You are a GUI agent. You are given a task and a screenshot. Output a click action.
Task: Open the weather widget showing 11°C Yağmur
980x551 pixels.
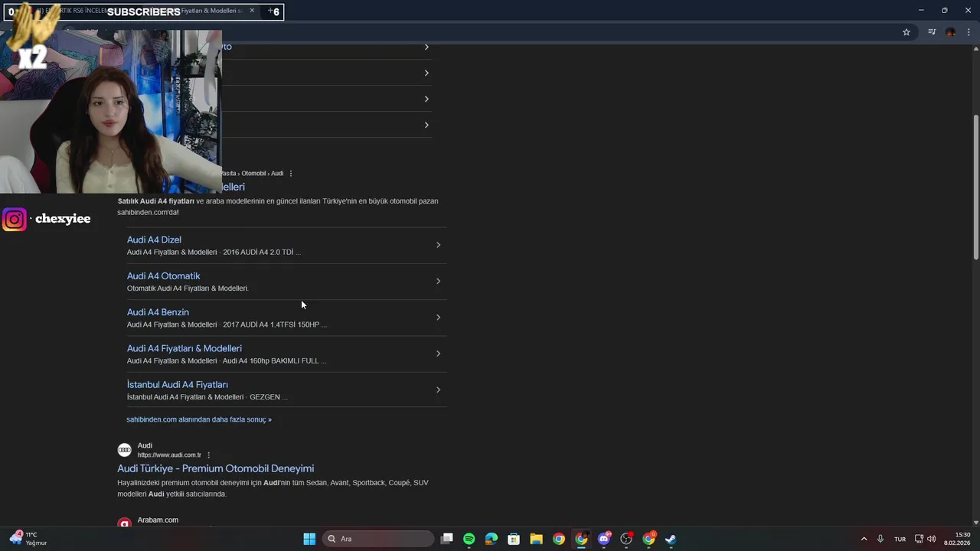[29, 539]
